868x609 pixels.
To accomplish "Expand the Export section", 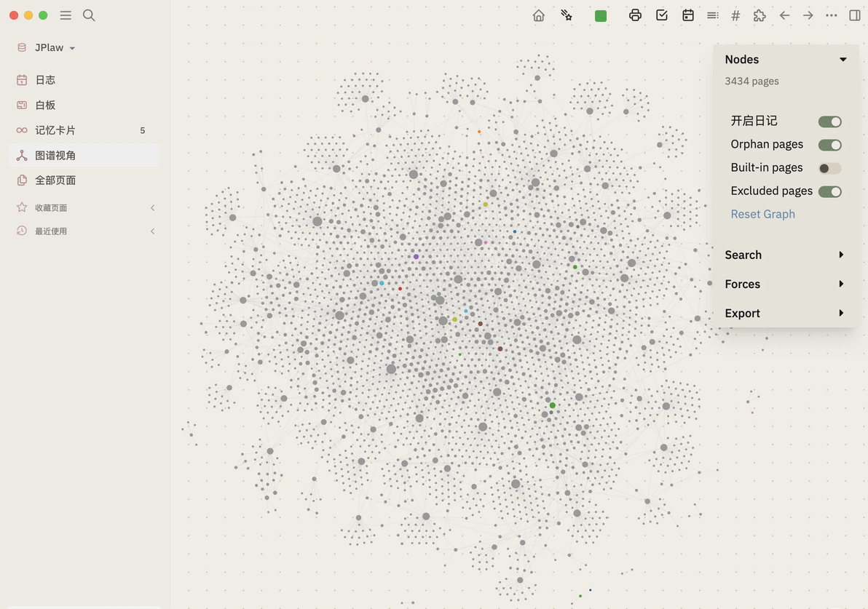I will (x=786, y=313).
